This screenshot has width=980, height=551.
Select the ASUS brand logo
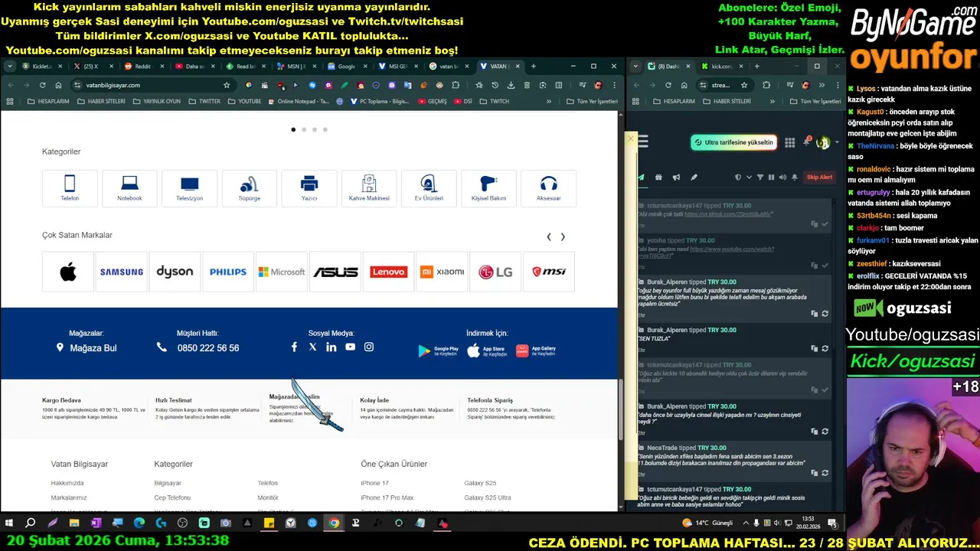point(335,272)
